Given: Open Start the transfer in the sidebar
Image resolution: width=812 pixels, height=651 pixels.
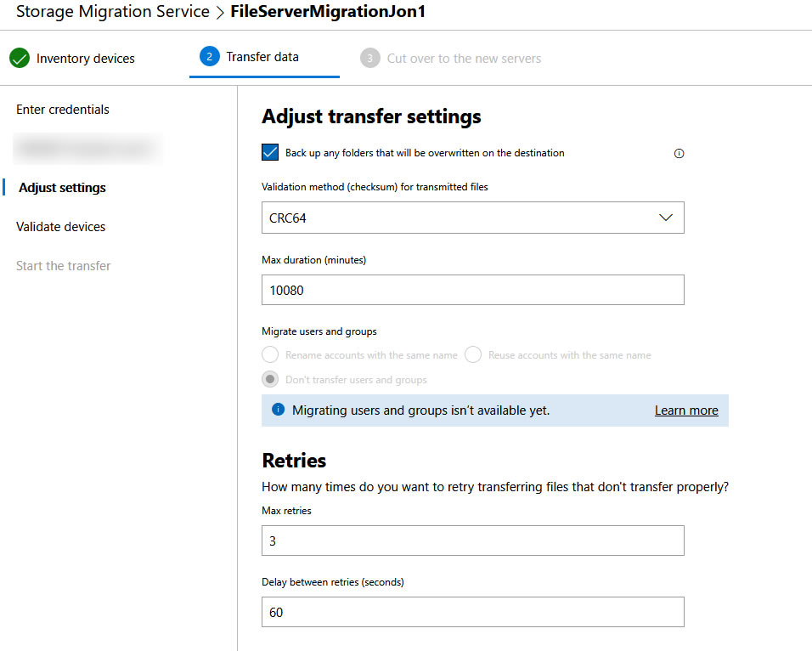Looking at the screenshot, I should coord(63,266).
